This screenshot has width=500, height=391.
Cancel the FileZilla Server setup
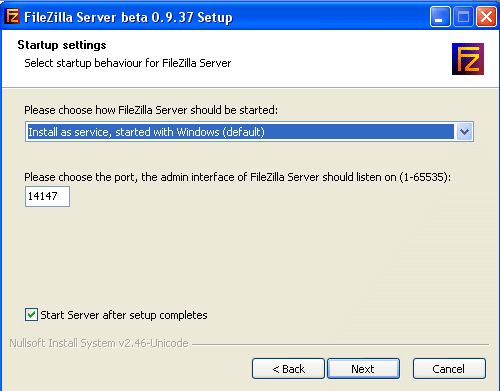[449, 369]
